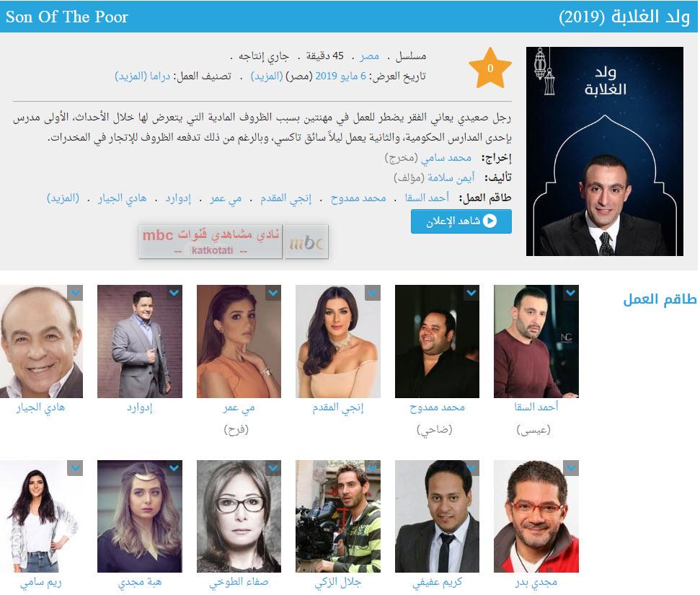Click chevron icon on إدوارد photo
700x595 pixels.
tap(174, 293)
